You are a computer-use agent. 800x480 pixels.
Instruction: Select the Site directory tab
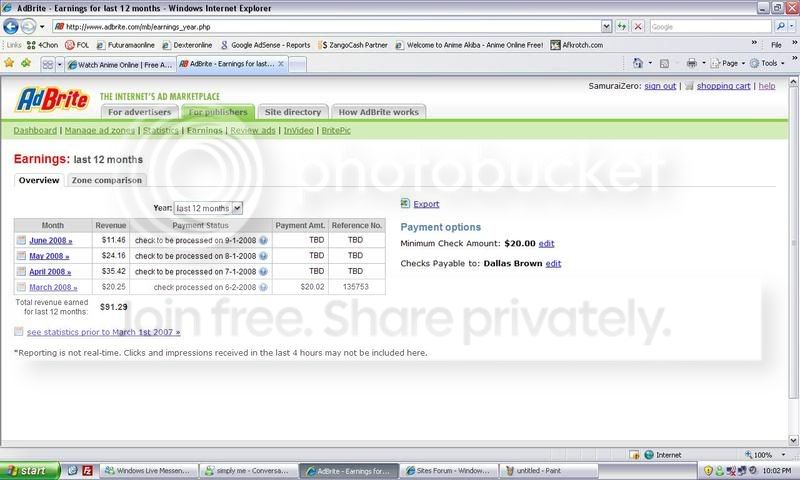click(292, 112)
